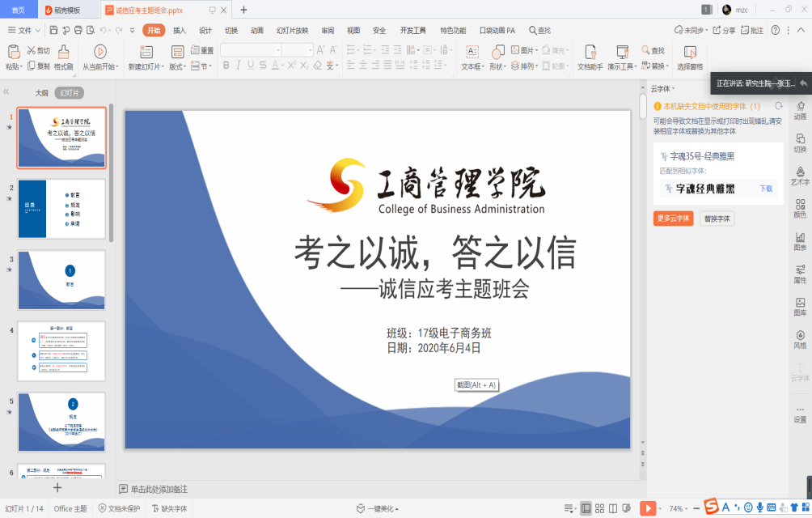Click the 重置 reset slide icon
Image resolution: width=812 pixels, height=518 pixels.
[202, 50]
